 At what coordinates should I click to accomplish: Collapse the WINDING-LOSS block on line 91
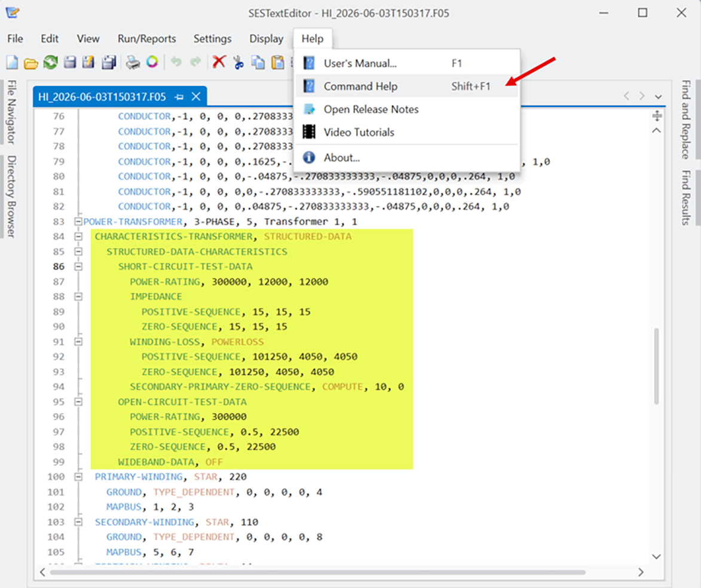[78, 342]
